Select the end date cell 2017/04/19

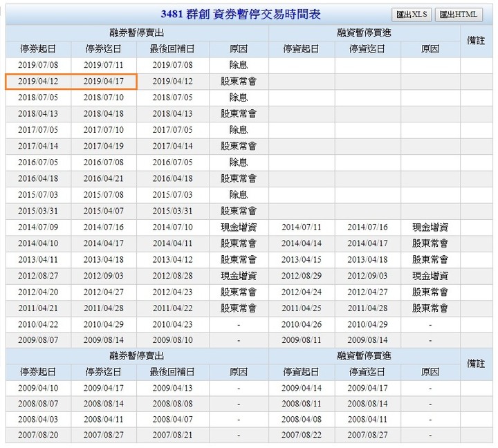[x=104, y=146]
